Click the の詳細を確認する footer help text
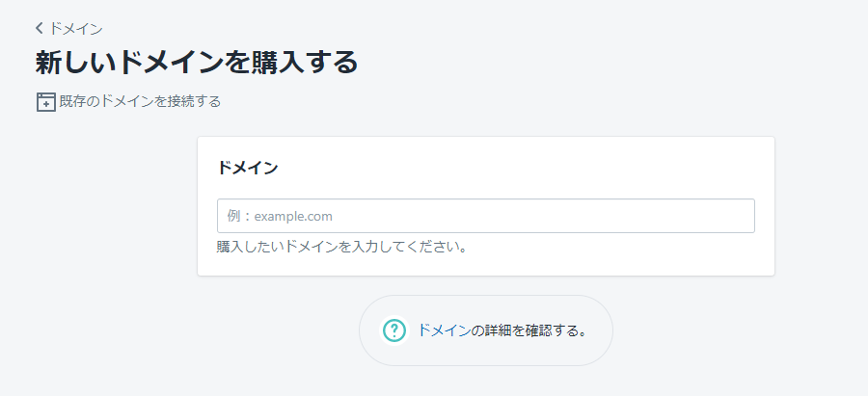Image resolution: width=868 pixels, height=396 pixels. click(529, 330)
